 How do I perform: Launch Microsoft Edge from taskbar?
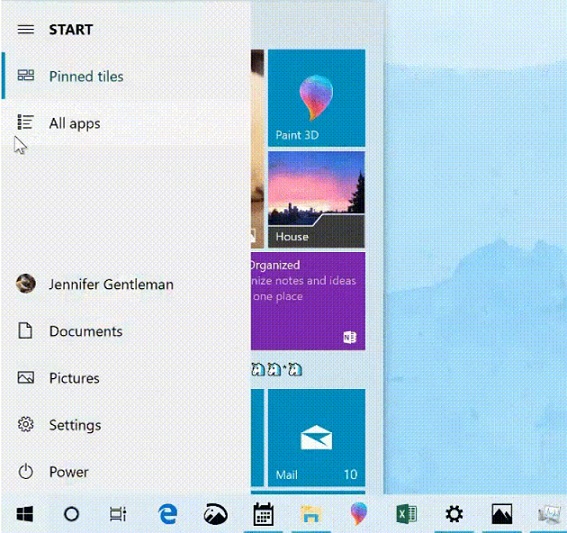click(168, 514)
